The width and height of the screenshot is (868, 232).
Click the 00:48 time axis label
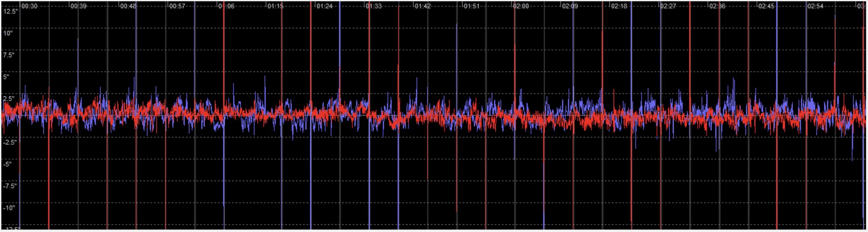(128, 6)
